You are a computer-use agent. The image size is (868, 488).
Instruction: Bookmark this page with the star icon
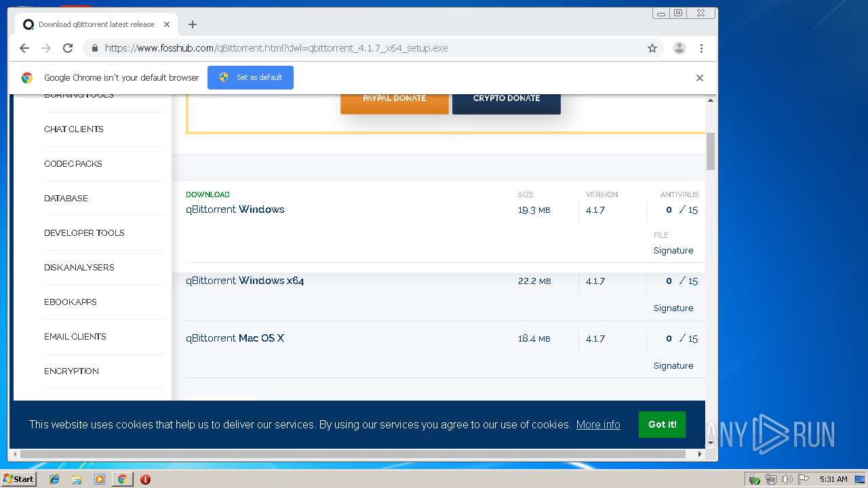652,48
